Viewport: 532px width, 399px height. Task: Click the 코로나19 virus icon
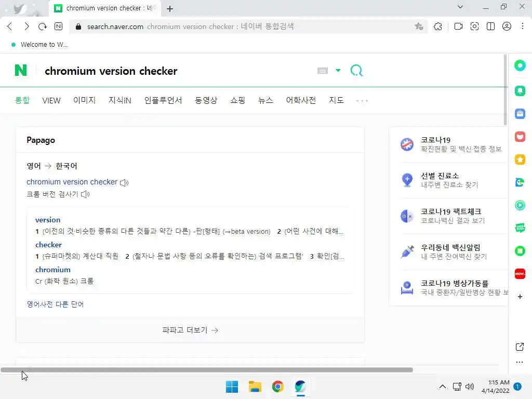pos(407,144)
